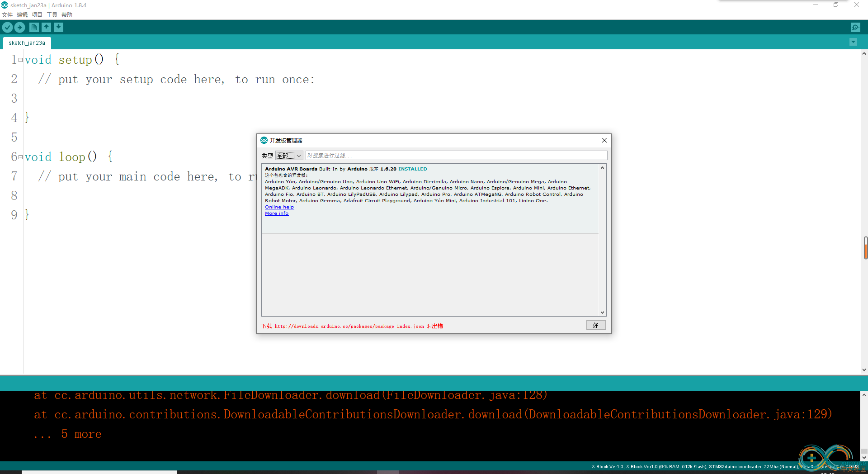Select the Arduino AVR Boards entry
The height and width of the screenshot is (474, 868).
coord(430,199)
